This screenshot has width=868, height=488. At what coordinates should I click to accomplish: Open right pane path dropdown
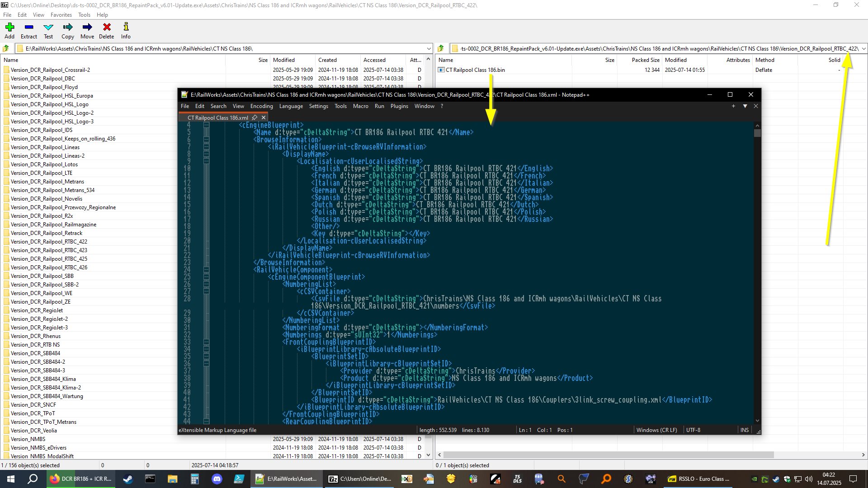coord(863,48)
